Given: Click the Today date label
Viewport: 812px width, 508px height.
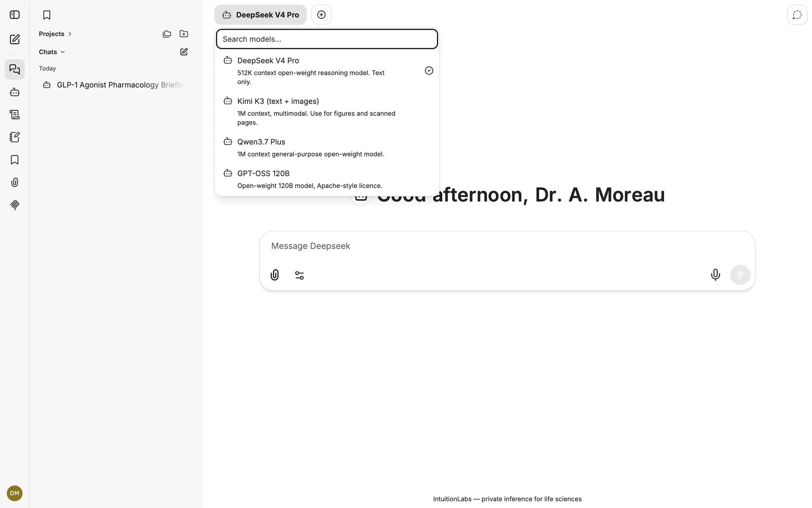Looking at the screenshot, I should [48, 69].
